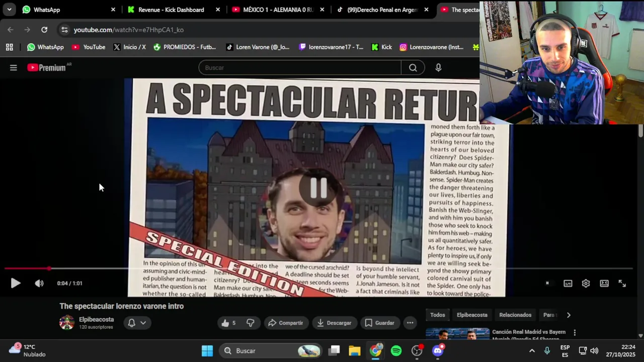
Task: Open tab search dropdown arrow
Action: [x=9, y=10]
